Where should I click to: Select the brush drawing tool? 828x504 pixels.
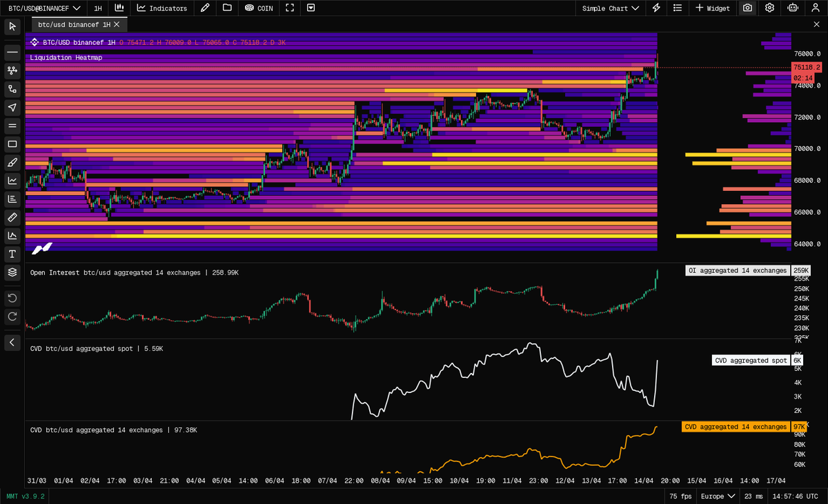coord(12,163)
